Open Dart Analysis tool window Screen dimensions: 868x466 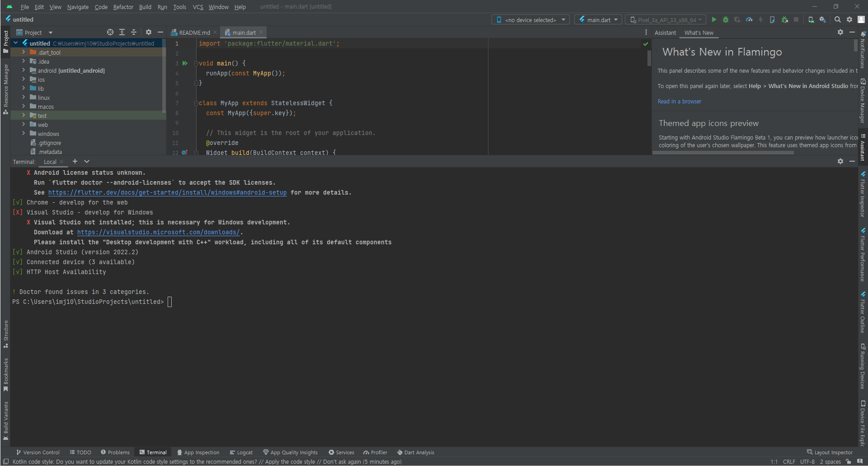[415, 452]
